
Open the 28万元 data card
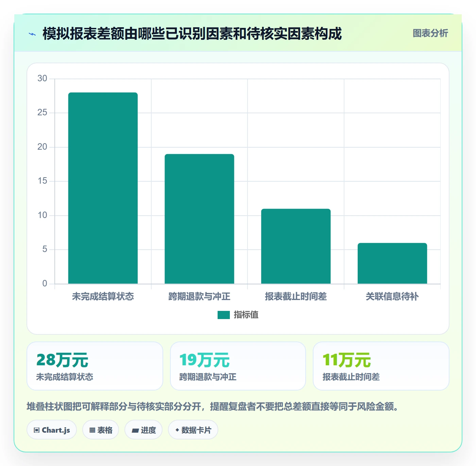pyautogui.click(x=95, y=366)
